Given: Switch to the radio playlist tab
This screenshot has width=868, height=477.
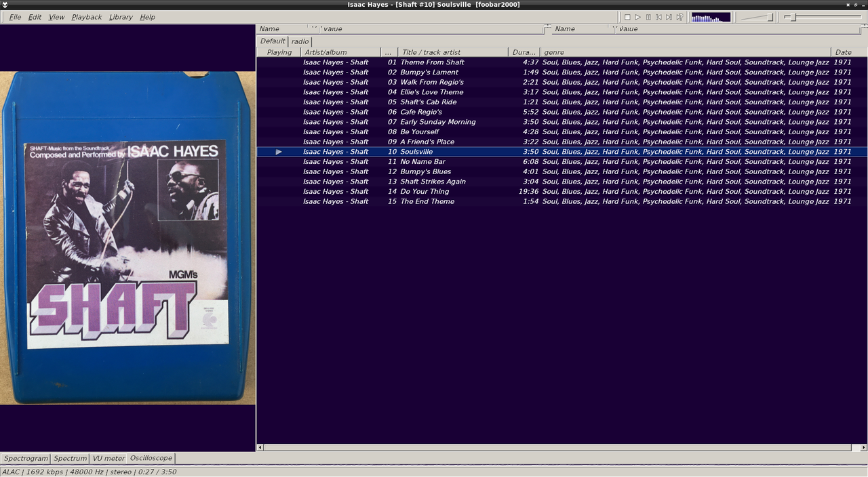Looking at the screenshot, I should click(x=300, y=41).
